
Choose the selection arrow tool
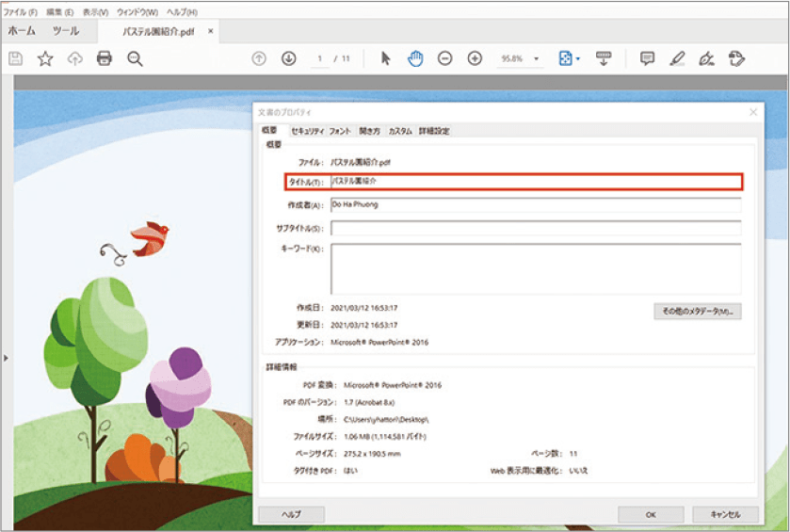point(385,58)
